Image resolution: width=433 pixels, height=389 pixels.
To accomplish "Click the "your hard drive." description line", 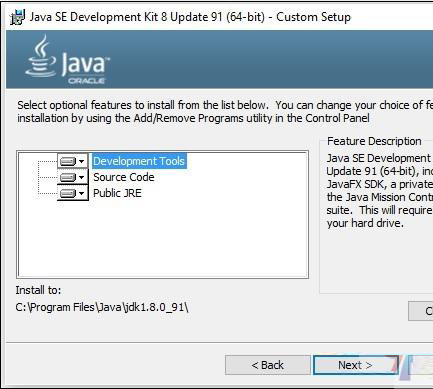I will 365,223.
